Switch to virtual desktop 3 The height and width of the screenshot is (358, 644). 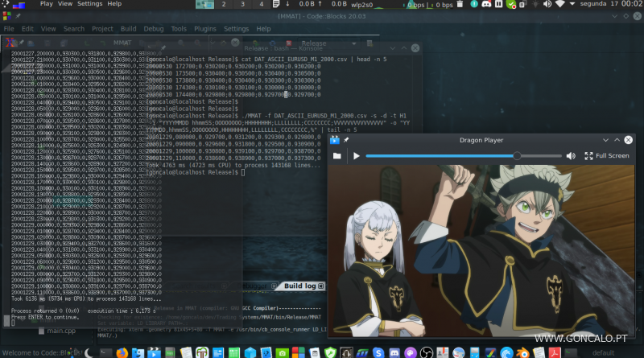pos(242,4)
